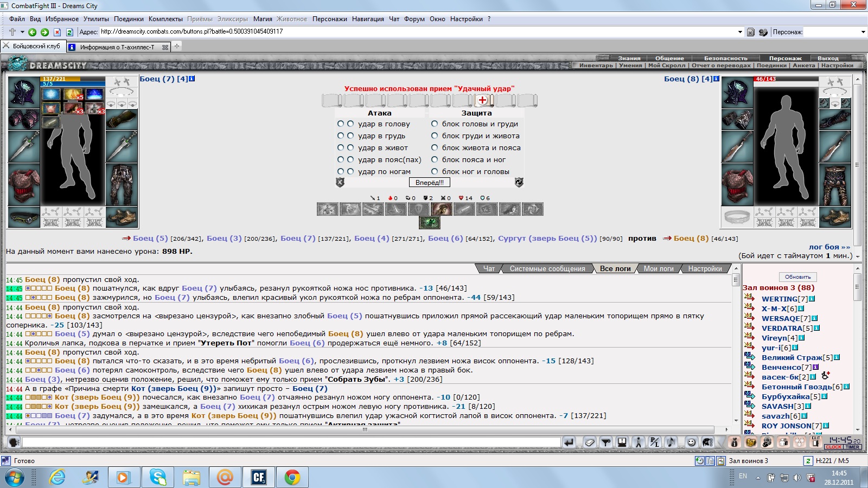Click the P/L translit icon
868x488 pixels.
(x=655, y=442)
